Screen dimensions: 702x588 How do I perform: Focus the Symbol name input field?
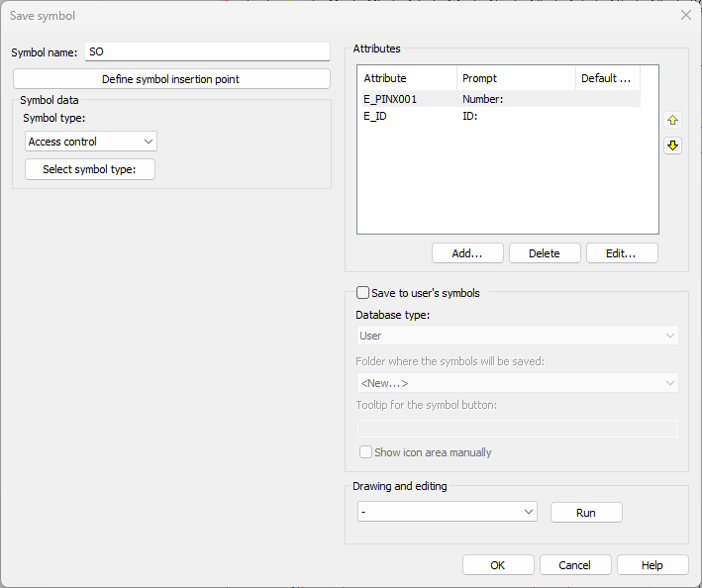[x=207, y=51]
